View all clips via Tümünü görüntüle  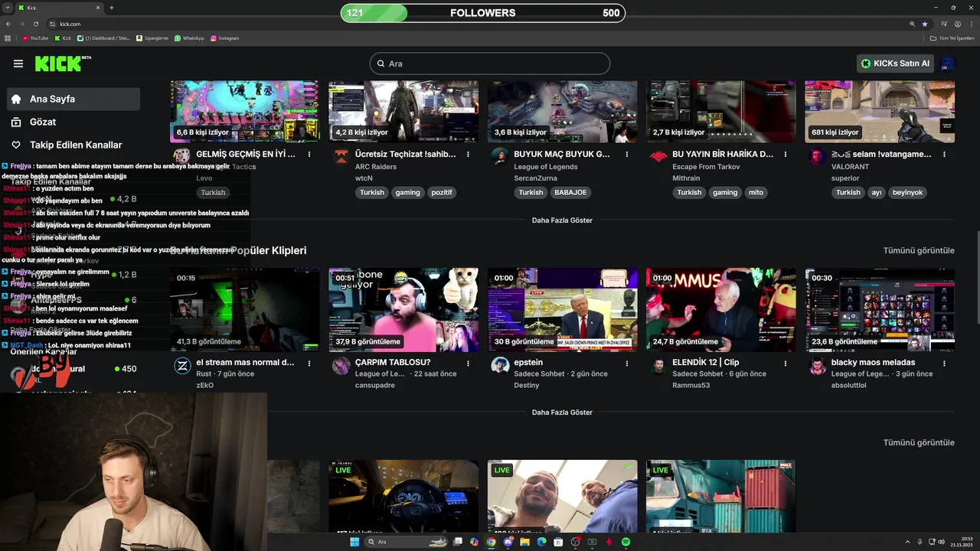pos(919,251)
